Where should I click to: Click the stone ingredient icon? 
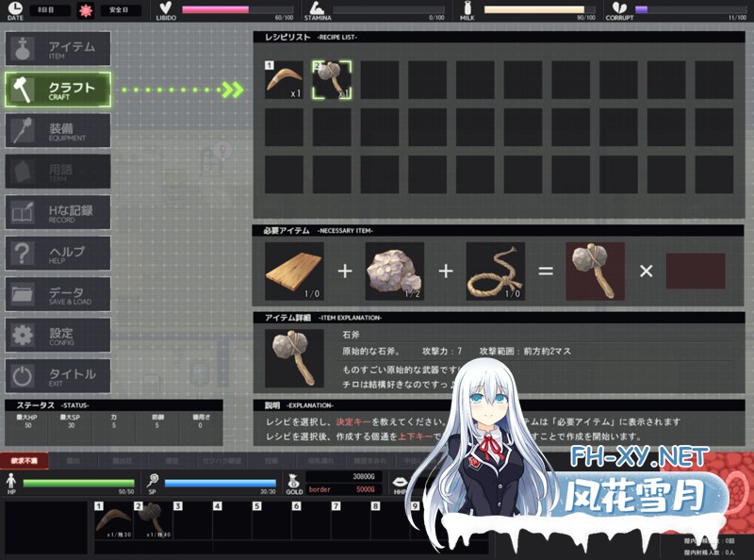click(x=394, y=272)
